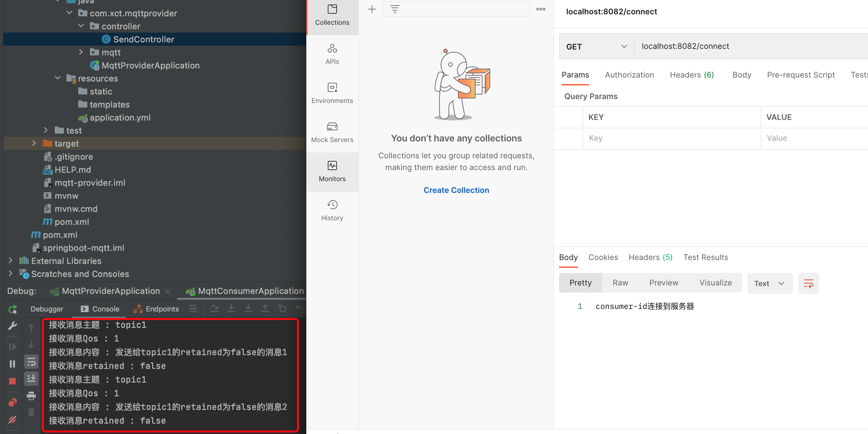Switch to the Authorization tab

tap(629, 75)
